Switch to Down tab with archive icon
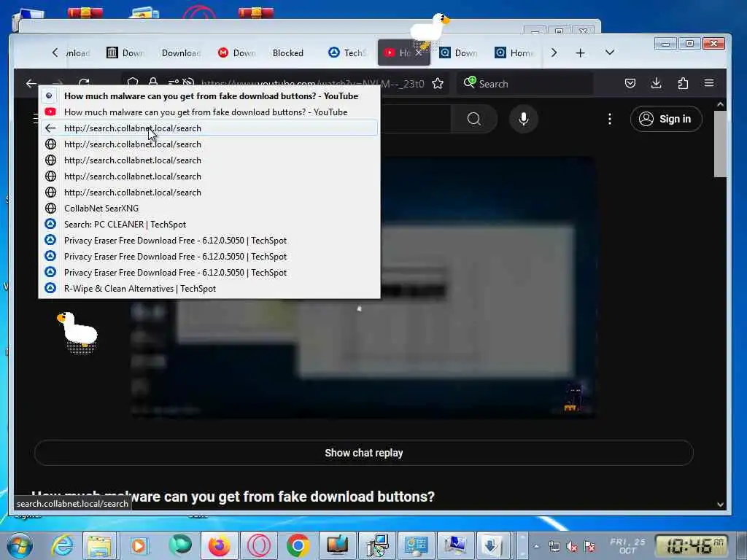 click(x=125, y=52)
